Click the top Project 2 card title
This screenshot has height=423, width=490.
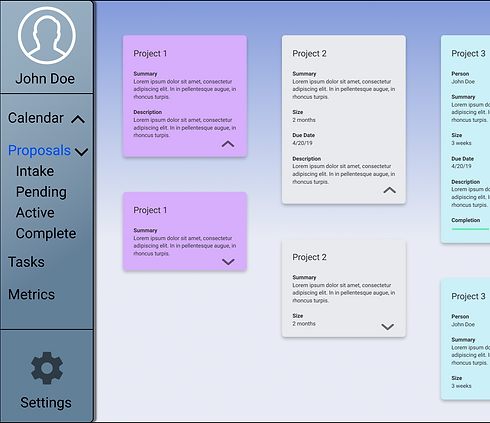[309, 54]
